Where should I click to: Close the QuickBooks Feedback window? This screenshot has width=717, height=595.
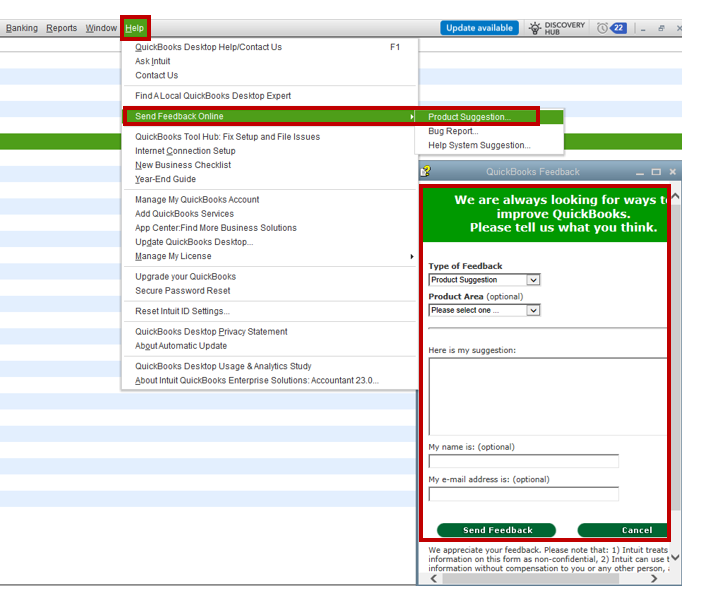[673, 172]
